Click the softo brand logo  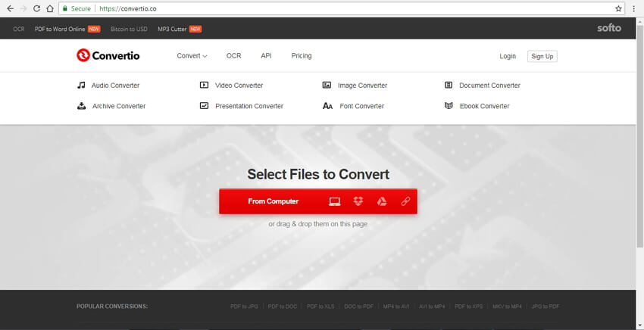[x=609, y=28]
